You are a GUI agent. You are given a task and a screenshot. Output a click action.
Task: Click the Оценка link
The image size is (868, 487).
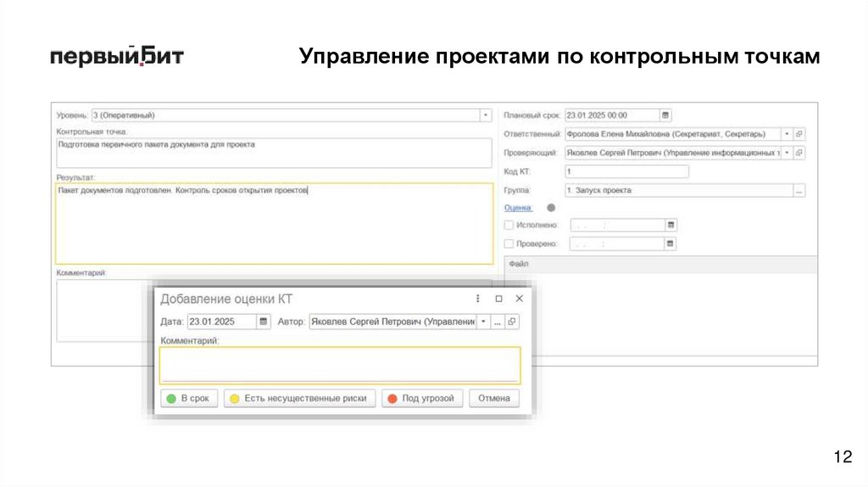pyautogui.click(x=517, y=207)
